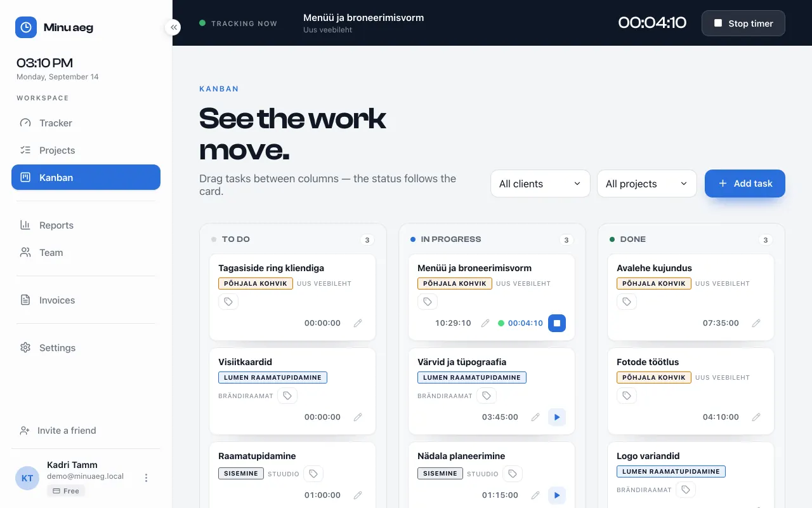
Task: Click the Free plan badge
Action: click(x=66, y=491)
